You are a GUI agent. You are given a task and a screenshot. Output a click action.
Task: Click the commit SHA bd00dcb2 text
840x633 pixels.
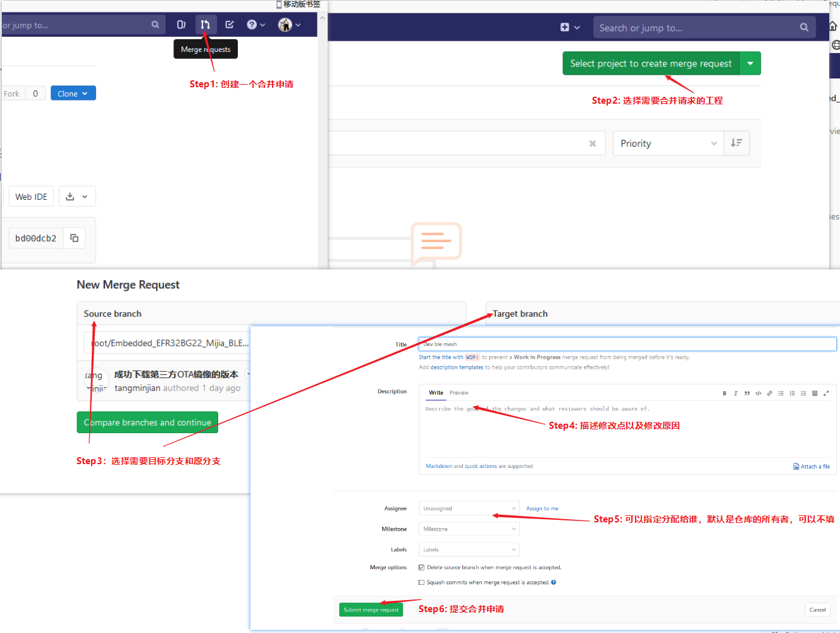tap(35, 238)
